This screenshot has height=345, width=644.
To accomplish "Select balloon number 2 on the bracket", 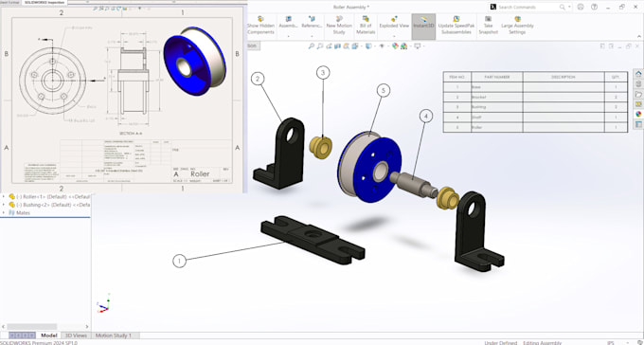I will (258, 79).
